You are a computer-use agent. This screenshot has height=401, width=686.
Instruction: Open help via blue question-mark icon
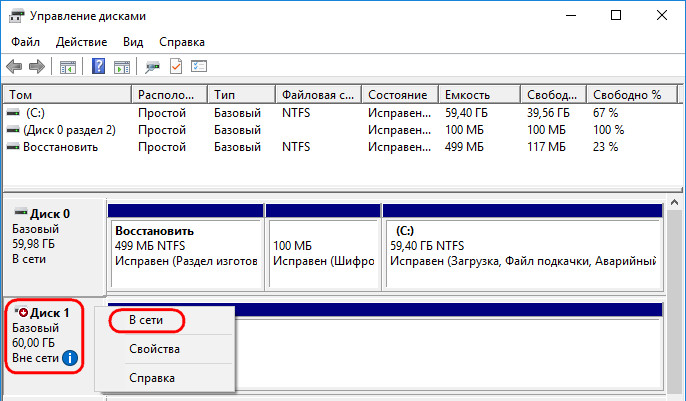[x=98, y=66]
